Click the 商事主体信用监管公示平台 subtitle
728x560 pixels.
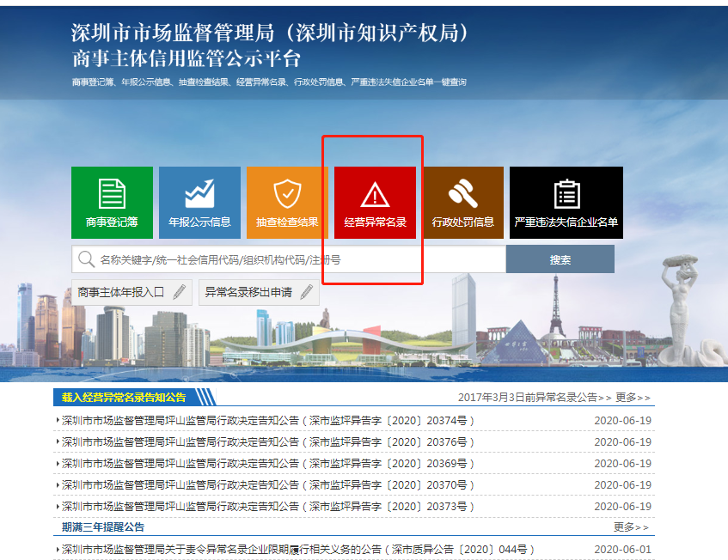click(x=187, y=59)
